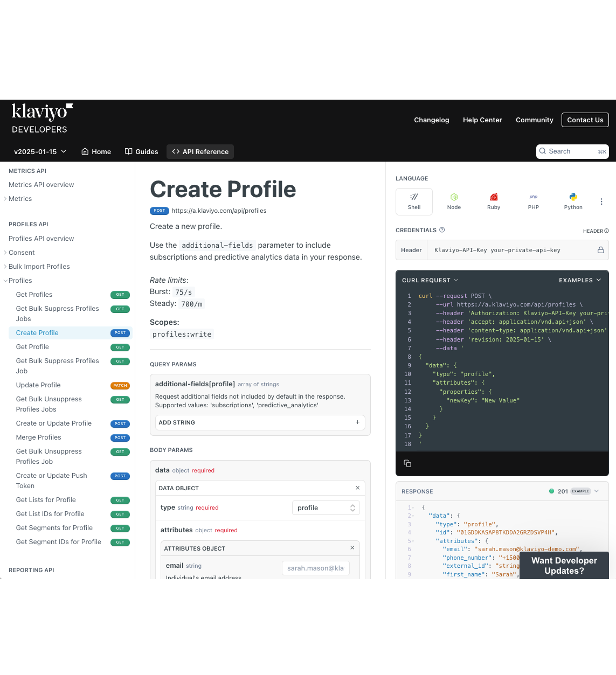The width and height of the screenshot is (616, 675).
Task: Open Get Bulk Suppress Profiles Job endpoint
Action: click(x=71, y=366)
